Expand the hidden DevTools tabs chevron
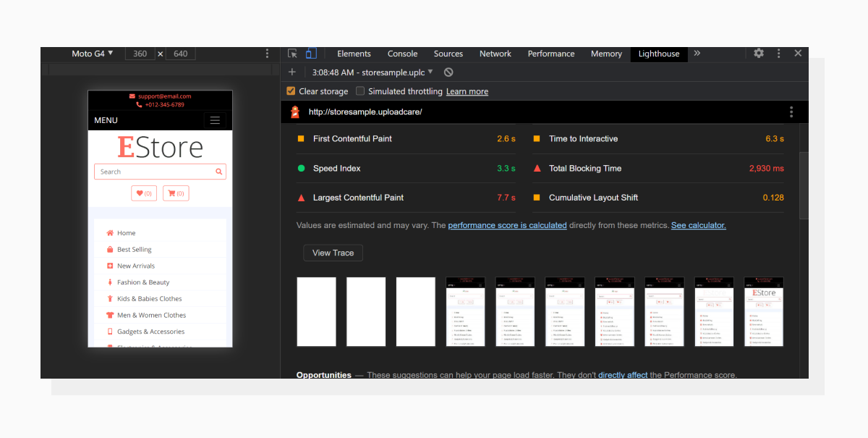Viewport: 868px width, 438px height. pyautogui.click(x=696, y=53)
